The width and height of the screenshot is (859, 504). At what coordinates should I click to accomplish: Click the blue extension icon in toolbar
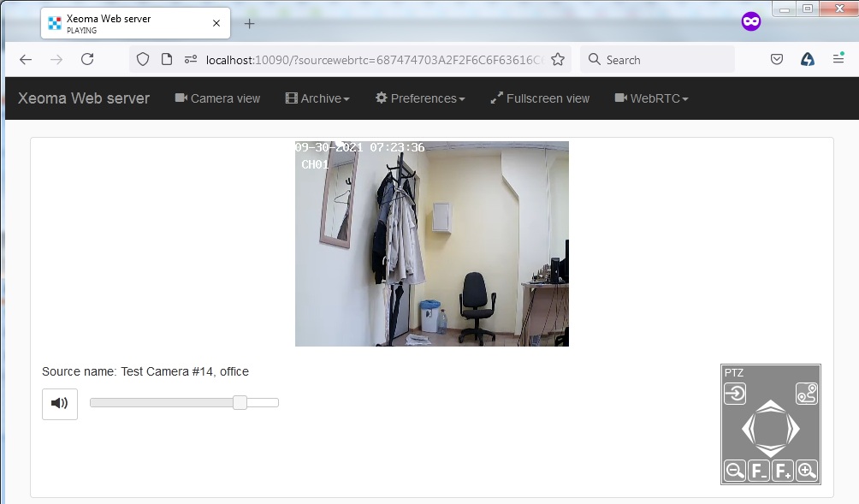point(808,59)
